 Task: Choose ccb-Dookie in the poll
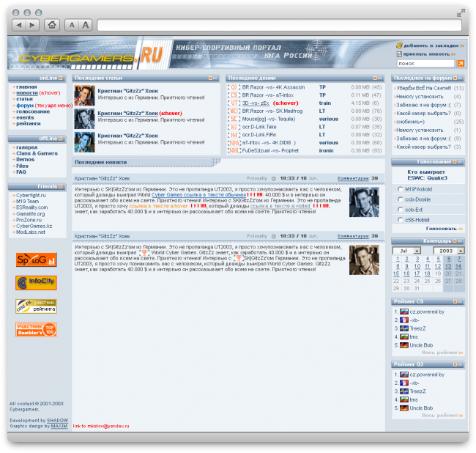[400, 199]
